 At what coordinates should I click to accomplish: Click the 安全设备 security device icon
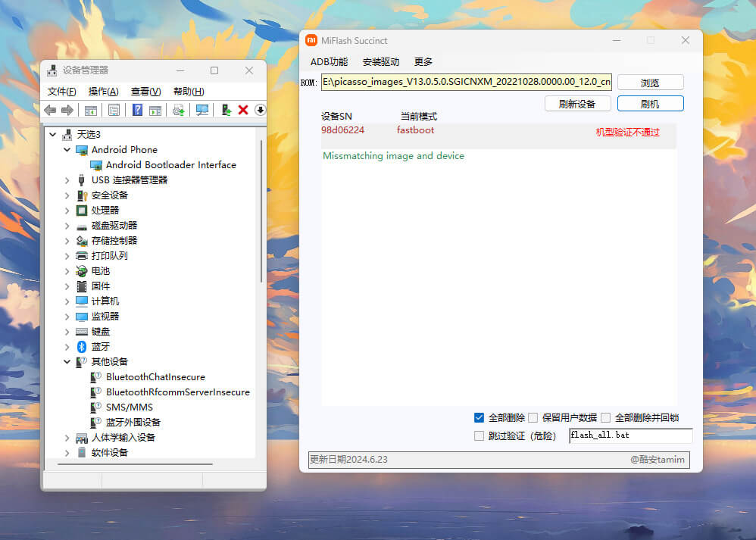[x=82, y=195]
